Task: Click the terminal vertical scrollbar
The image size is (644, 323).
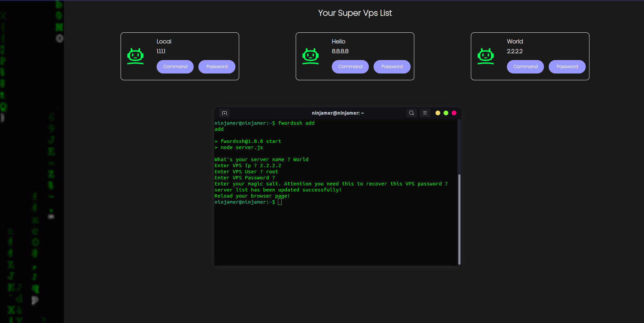Action: (x=459, y=219)
